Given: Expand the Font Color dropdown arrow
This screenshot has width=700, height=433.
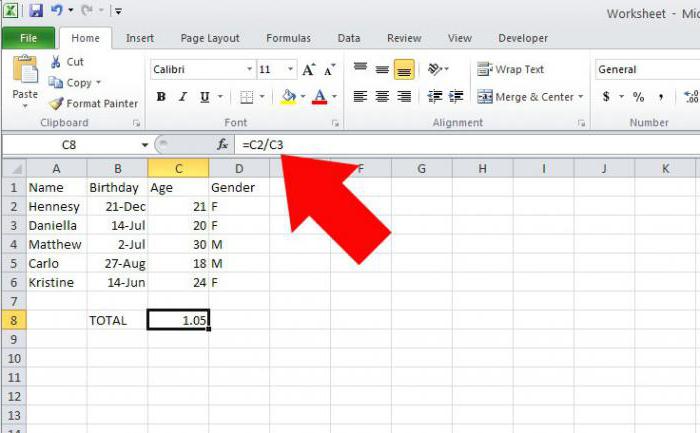Looking at the screenshot, I should coord(334,96).
